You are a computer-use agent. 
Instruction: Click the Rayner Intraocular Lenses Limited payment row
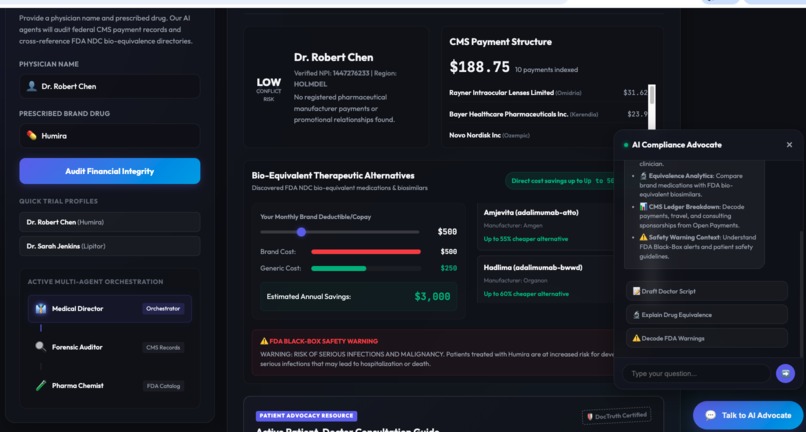[548, 93]
